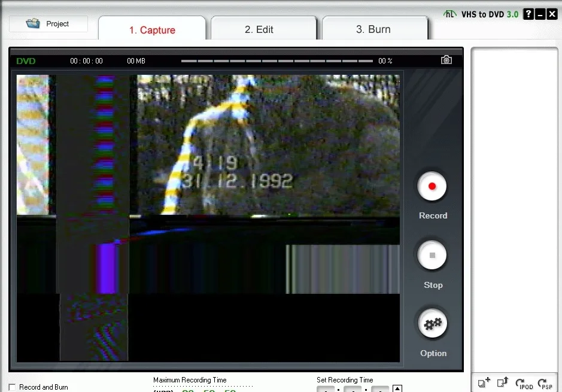
Task: Click the Set Recording Time label
Action: coord(345,380)
